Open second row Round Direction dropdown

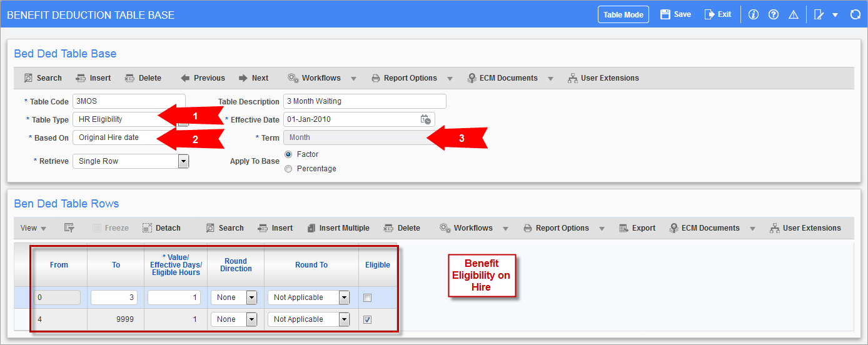click(251, 319)
